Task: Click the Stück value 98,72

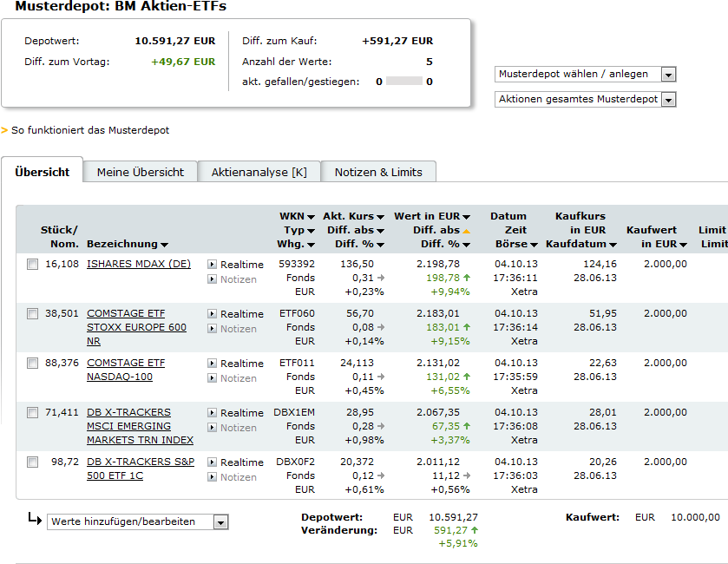Action: [65, 462]
